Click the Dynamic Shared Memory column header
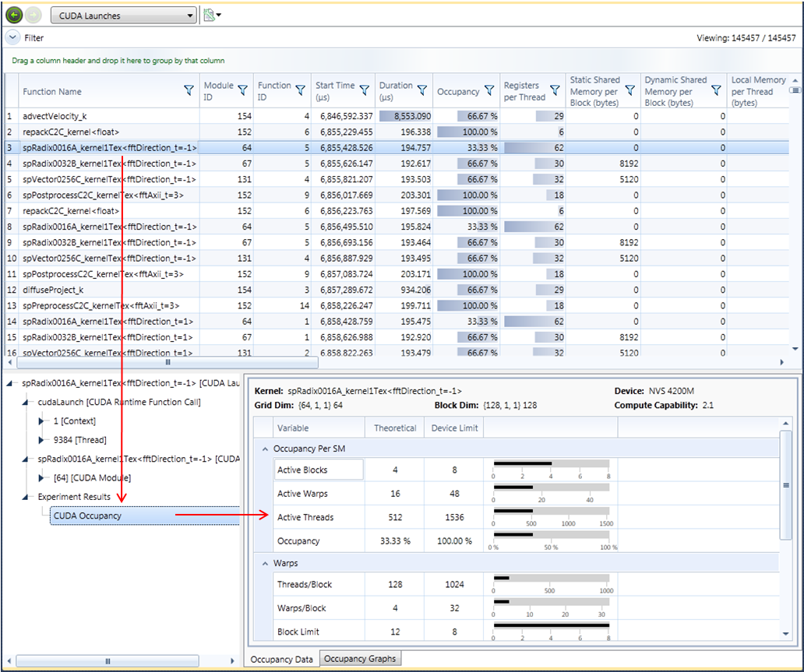Screen dimensions: 804x672 click(675, 91)
